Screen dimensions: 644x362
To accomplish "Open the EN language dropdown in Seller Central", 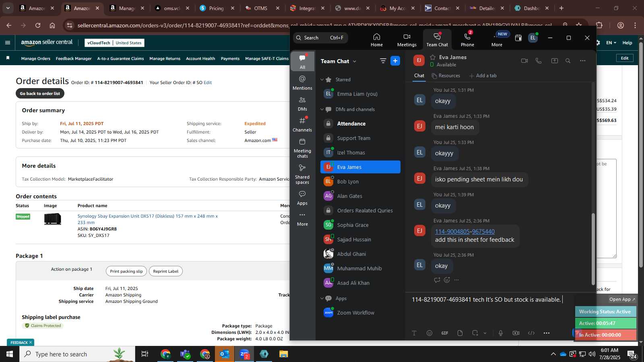I will [x=611, y=43].
